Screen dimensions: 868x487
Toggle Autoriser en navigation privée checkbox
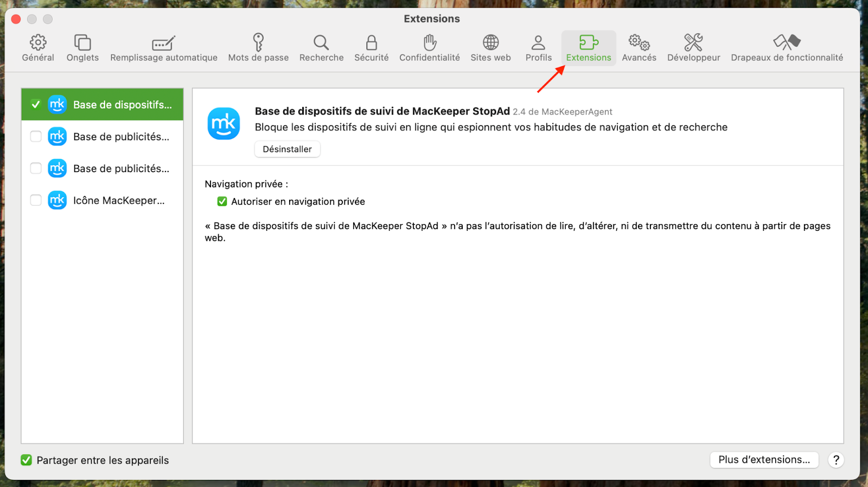point(222,201)
